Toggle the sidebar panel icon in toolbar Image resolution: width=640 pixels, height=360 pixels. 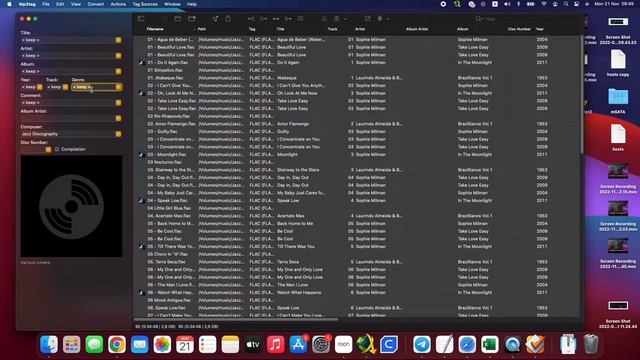tap(141, 19)
